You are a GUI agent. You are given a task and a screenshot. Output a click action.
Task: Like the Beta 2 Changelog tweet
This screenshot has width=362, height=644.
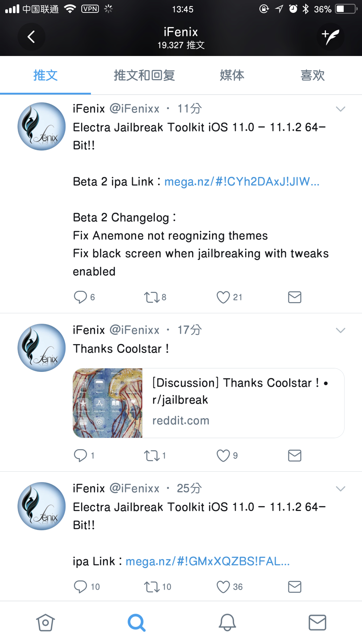[x=223, y=297]
